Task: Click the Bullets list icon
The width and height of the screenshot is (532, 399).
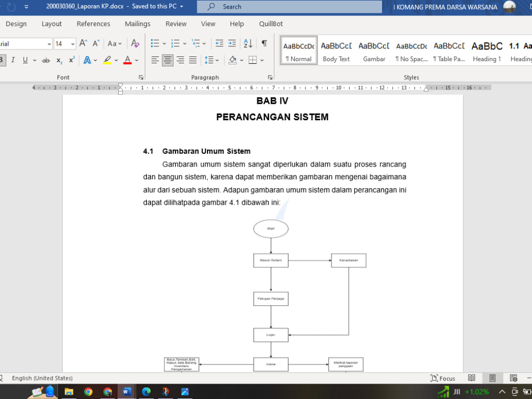Action: [155, 43]
